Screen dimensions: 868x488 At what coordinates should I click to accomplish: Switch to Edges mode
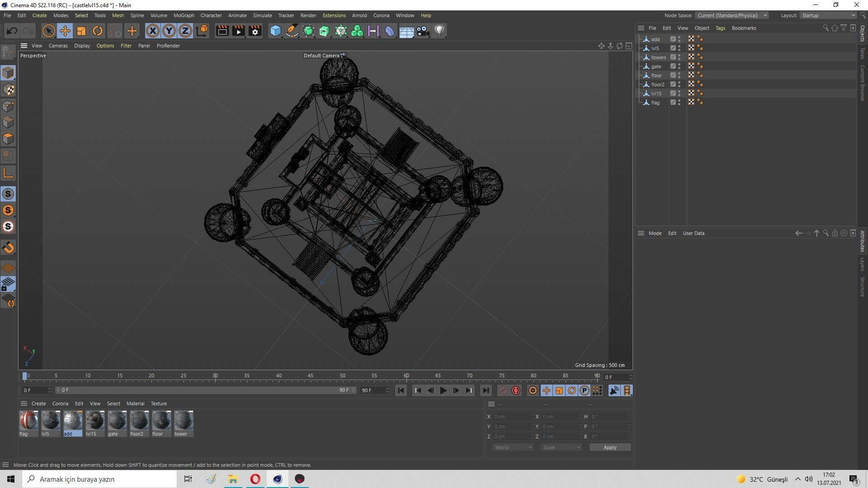(8, 122)
